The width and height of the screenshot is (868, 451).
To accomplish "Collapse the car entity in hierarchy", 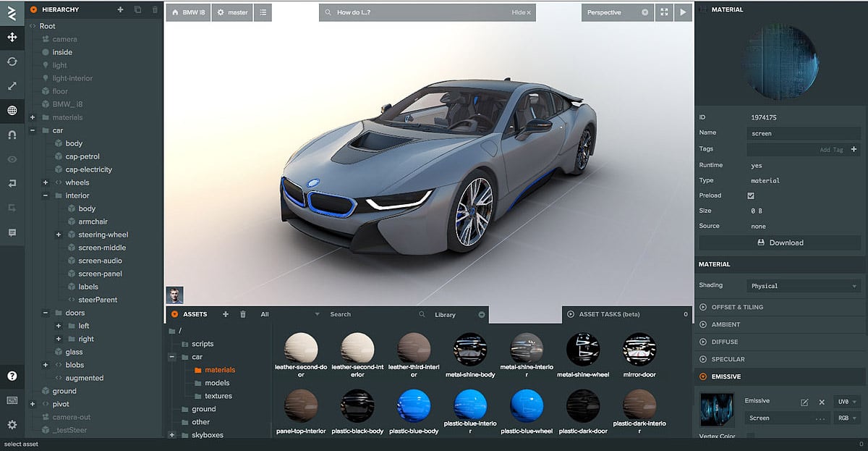I will pyautogui.click(x=33, y=131).
